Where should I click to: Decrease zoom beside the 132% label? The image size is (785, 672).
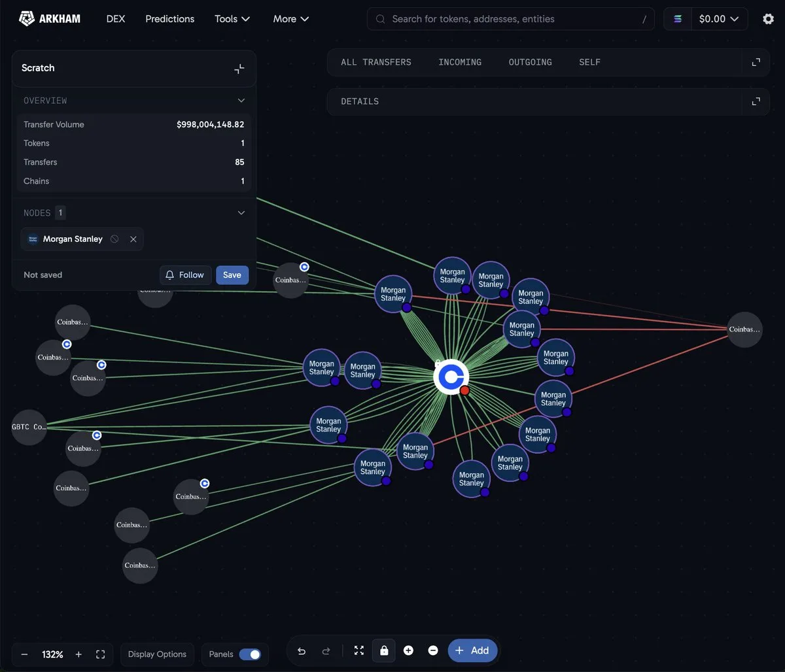coord(24,654)
